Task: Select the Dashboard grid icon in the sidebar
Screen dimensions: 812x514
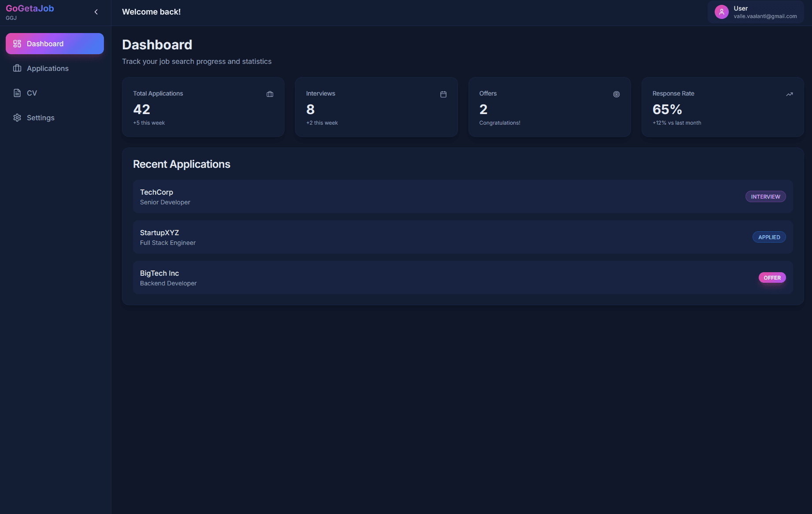Action: (17, 44)
